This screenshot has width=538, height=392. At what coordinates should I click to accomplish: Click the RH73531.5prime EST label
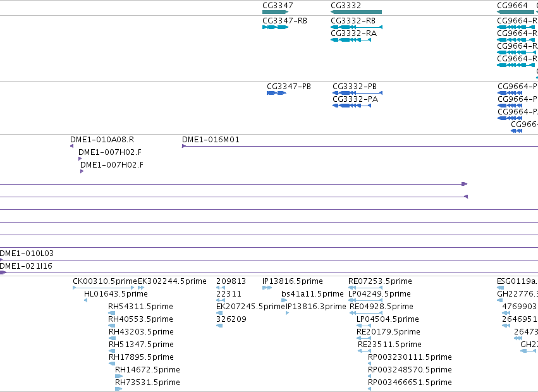[147, 383]
